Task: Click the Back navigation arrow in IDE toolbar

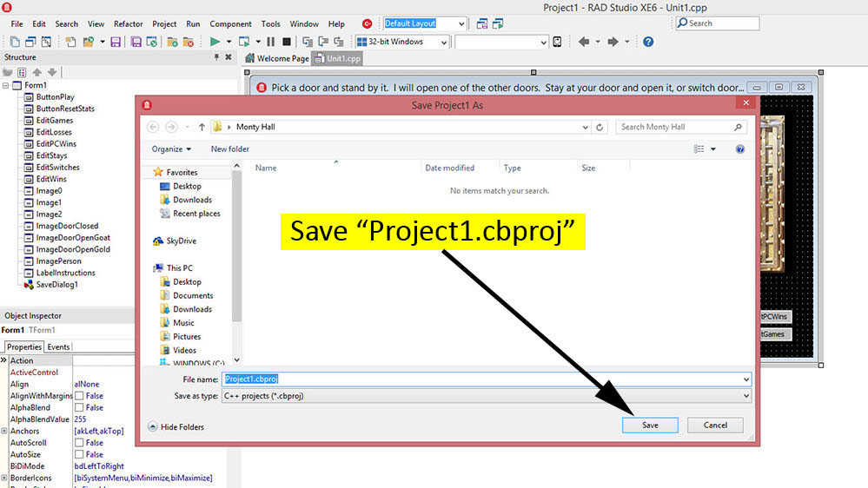Action: click(x=584, y=42)
